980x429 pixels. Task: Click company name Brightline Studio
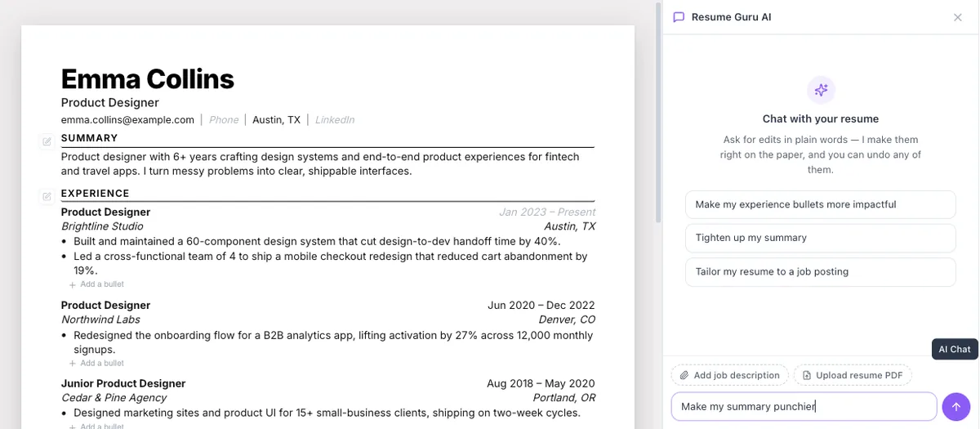[102, 226]
